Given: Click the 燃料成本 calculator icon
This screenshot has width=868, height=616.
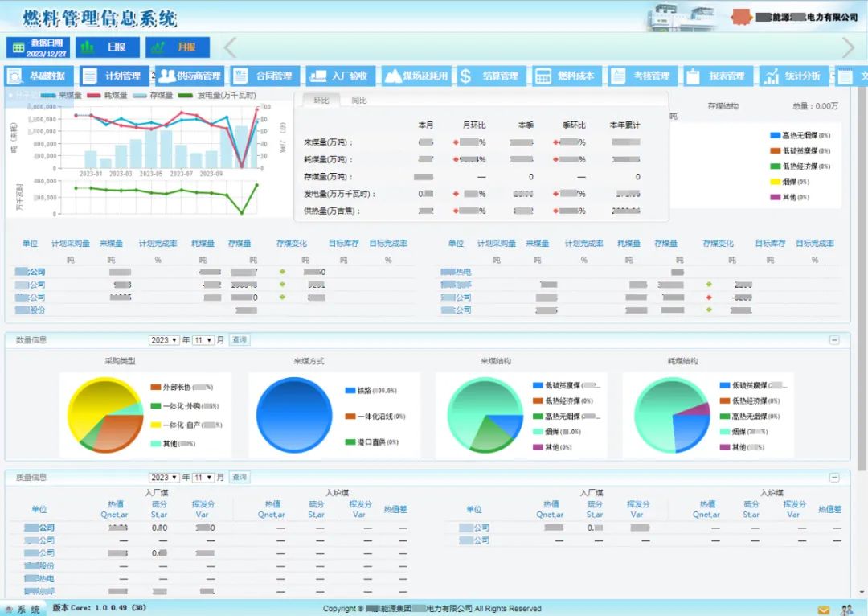Looking at the screenshot, I should (542, 76).
